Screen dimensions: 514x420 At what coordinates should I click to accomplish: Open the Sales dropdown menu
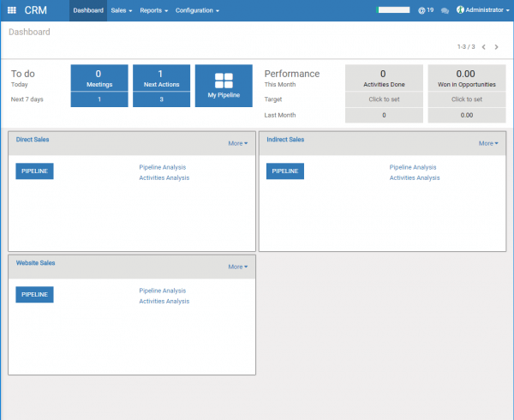[122, 10]
